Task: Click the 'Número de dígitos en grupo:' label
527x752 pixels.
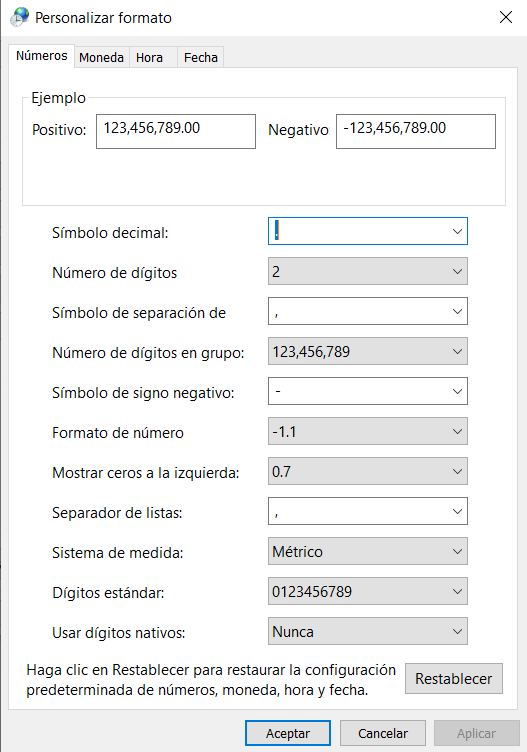Action: pos(148,353)
